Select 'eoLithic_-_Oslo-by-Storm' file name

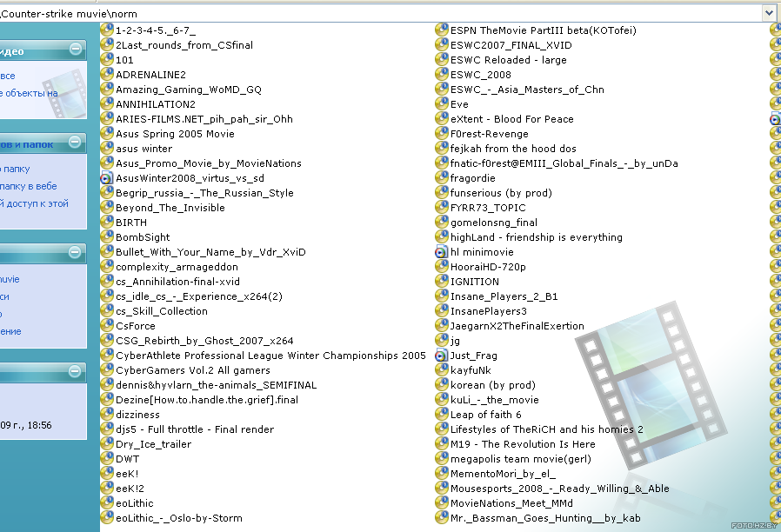coord(179,518)
